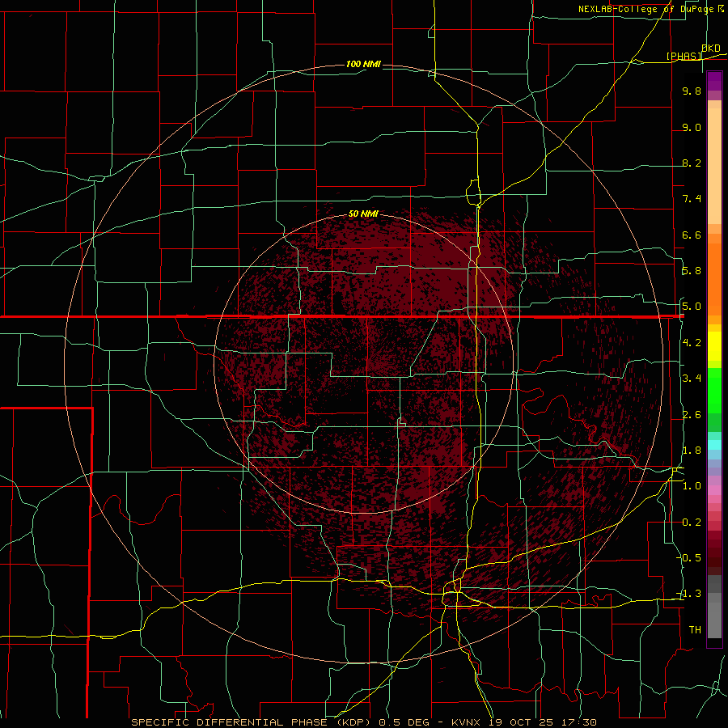728x728 pixels.
Task: Click the 5.0 scale value
Action: (692, 307)
